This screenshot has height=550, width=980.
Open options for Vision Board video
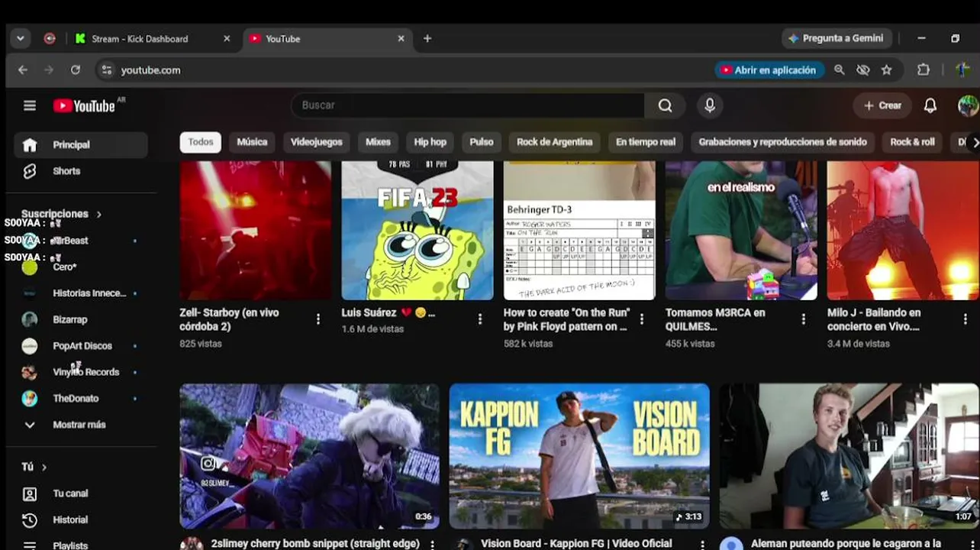click(703, 544)
